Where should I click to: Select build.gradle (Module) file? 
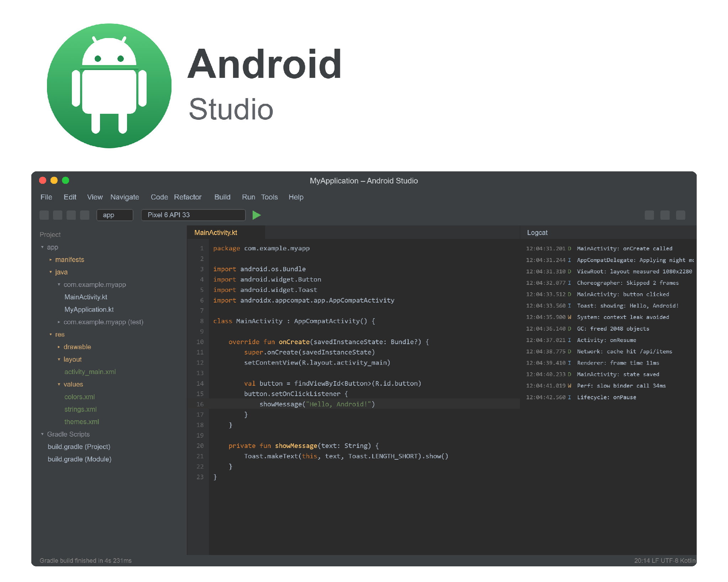pos(79,459)
